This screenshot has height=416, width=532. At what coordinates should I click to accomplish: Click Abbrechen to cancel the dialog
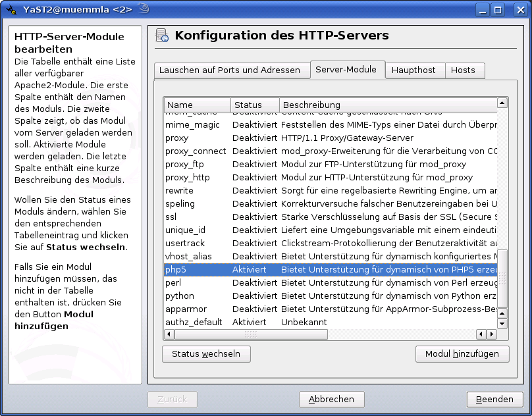(331, 399)
